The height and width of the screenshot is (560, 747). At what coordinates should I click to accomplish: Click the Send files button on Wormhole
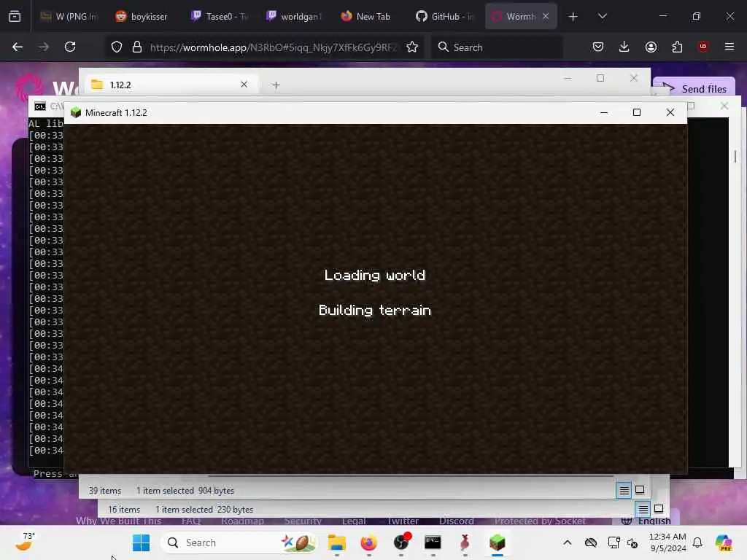(x=694, y=88)
